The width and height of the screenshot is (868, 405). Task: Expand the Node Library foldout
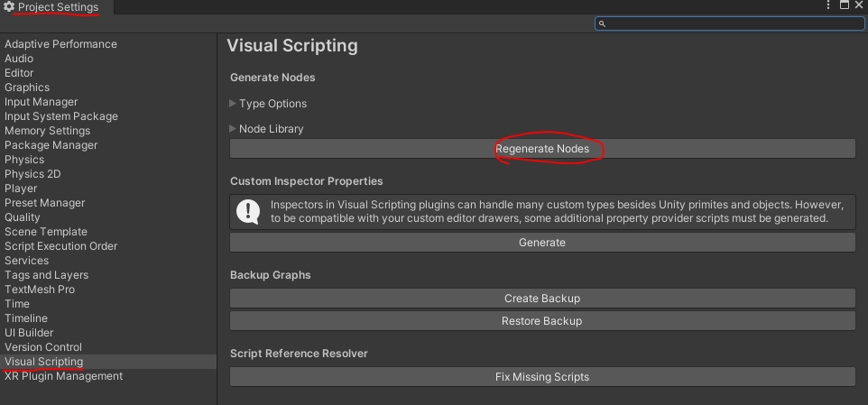(x=233, y=129)
